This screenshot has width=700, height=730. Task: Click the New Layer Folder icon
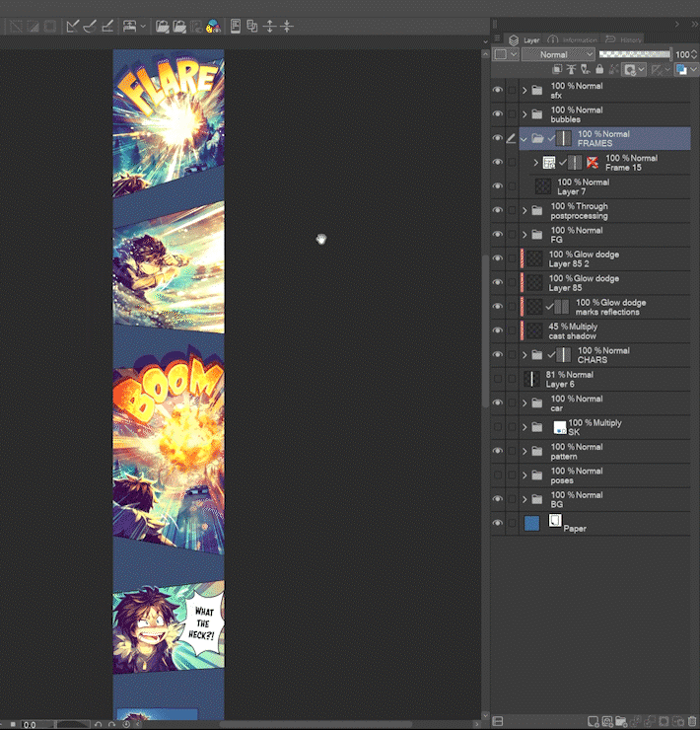tap(623, 722)
